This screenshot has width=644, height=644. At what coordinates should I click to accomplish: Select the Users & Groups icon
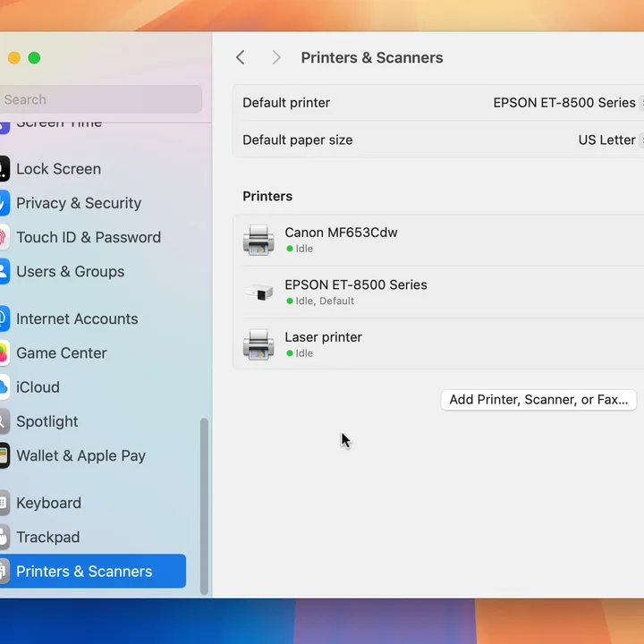4,271
